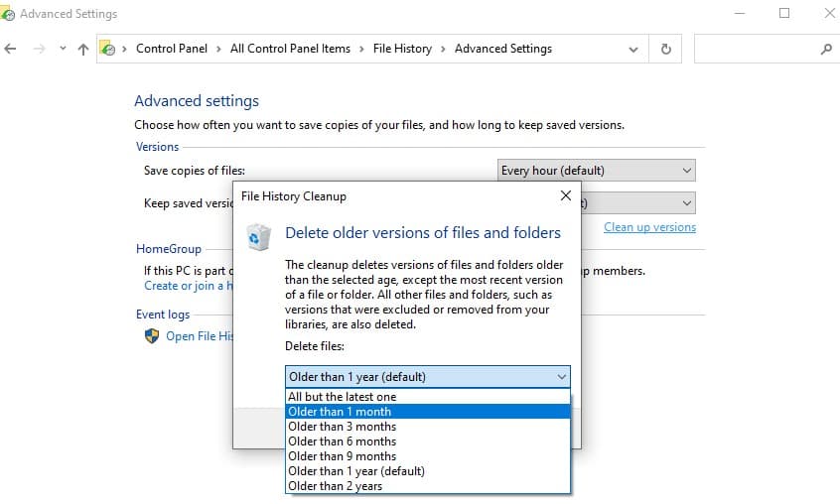840x504 pixels.
Task: Click the refresh button in address bar
Action: tap(665, 49)
